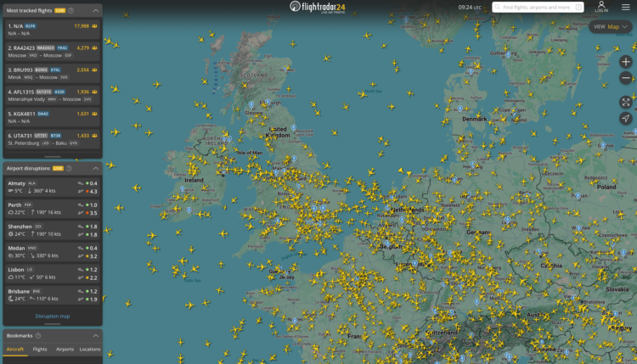The width and height of the screenshot is (637, 364).
Task: Open tracked flight UTA731 St. Petersburg to Baku
Action: tap(53, 139)
